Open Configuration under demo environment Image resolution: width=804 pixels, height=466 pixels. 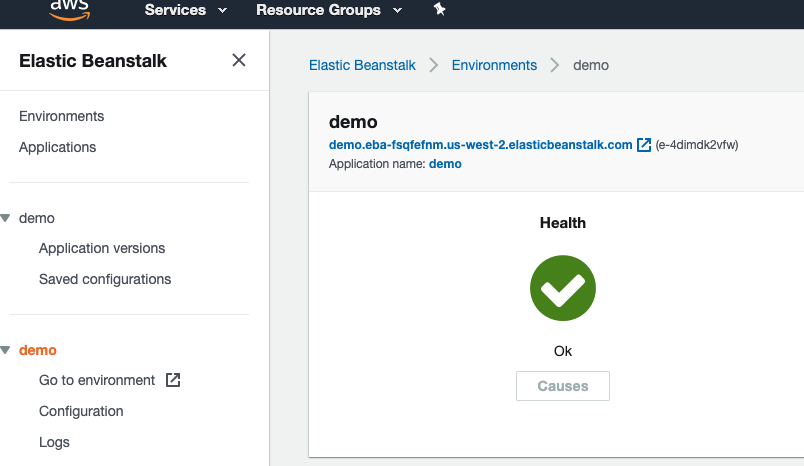click(81, 411)
